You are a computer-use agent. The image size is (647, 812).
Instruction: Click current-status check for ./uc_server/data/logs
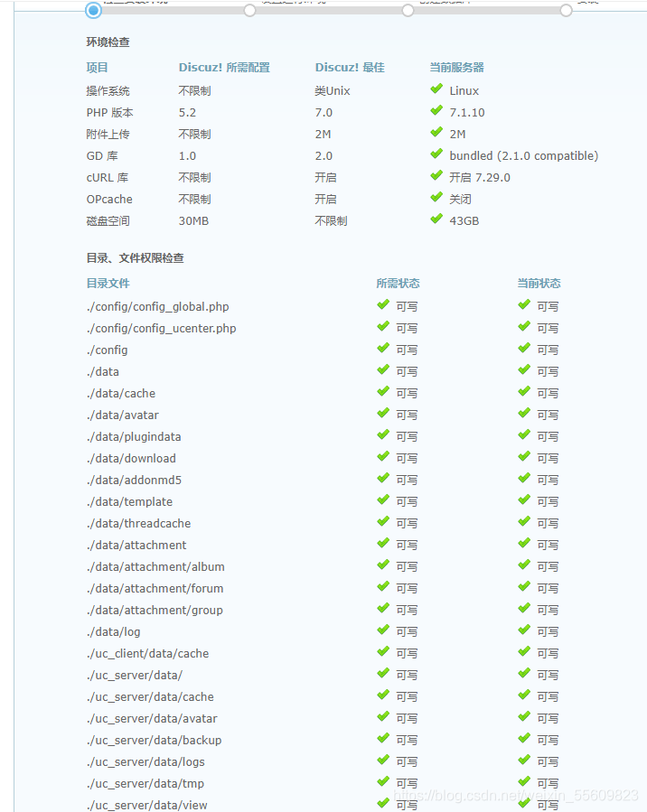(x=524, y=761)
